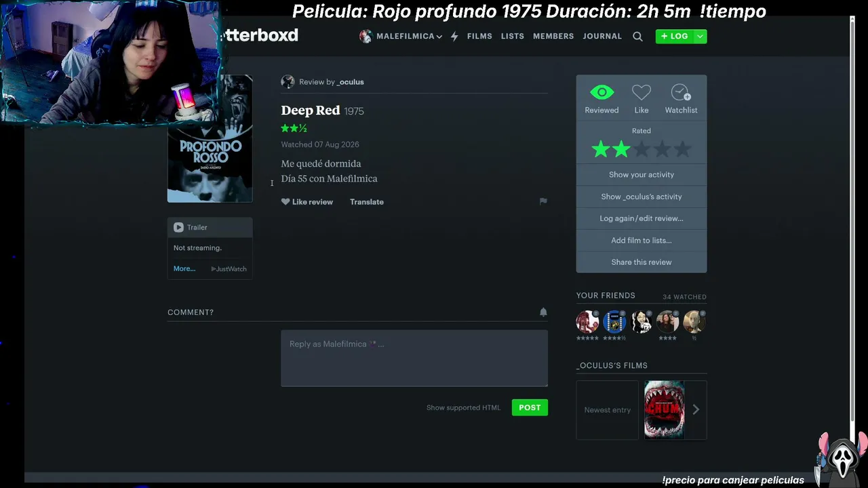Viewport: 868px width, 488px height.
Task: Click the 'Not streaming.' text
Action: [197, 248]
